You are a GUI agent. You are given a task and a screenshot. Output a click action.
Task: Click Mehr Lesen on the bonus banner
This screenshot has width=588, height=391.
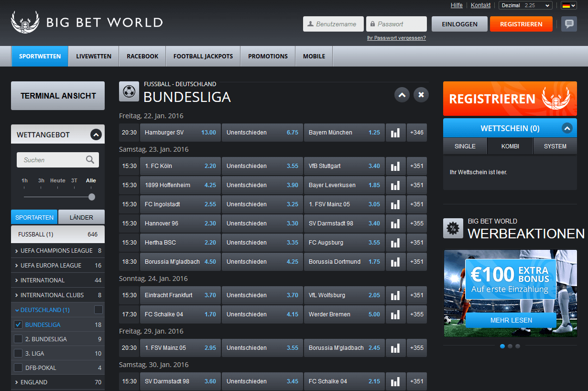(x=511, y=320)
